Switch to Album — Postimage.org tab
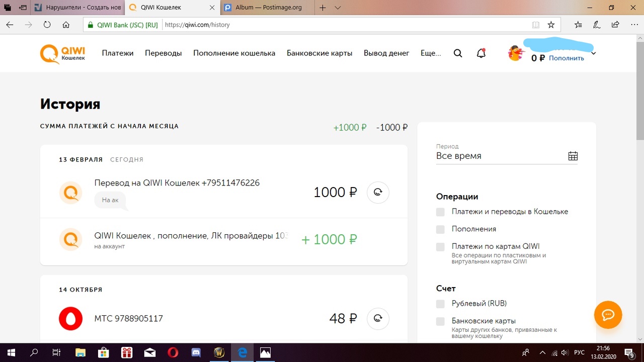This screenshot has width=644, height=362. (x=267, y=8)
